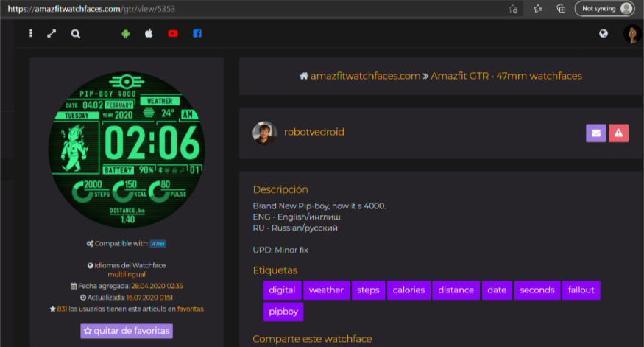
Task: Click the ENG - English language line
Action: (297, 217)
